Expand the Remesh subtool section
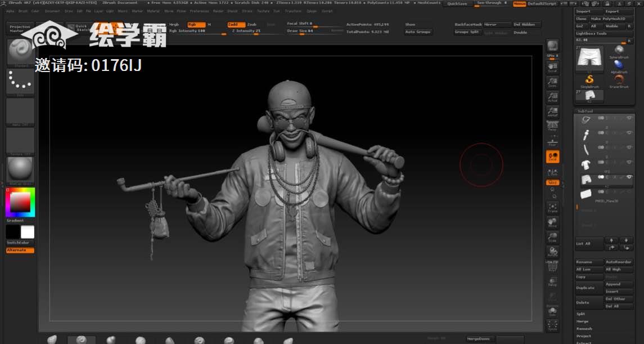 tap(584, 329)
